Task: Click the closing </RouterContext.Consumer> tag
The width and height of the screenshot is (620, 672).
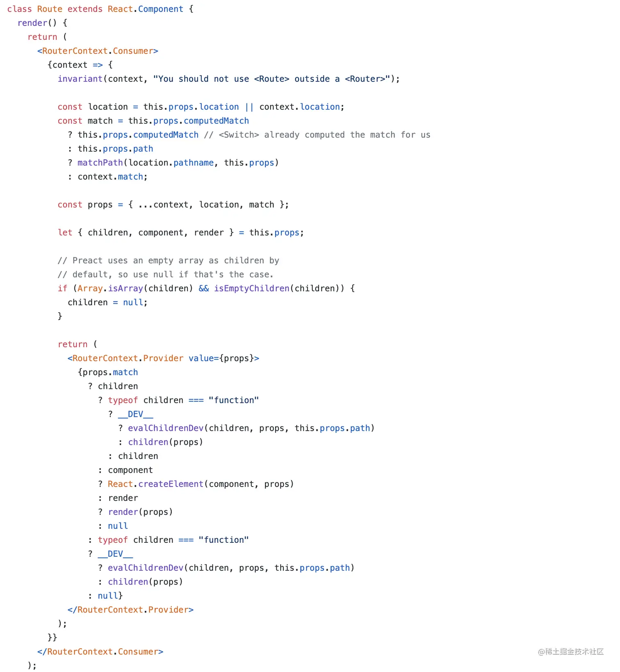Action: click(x=100, y=651)
